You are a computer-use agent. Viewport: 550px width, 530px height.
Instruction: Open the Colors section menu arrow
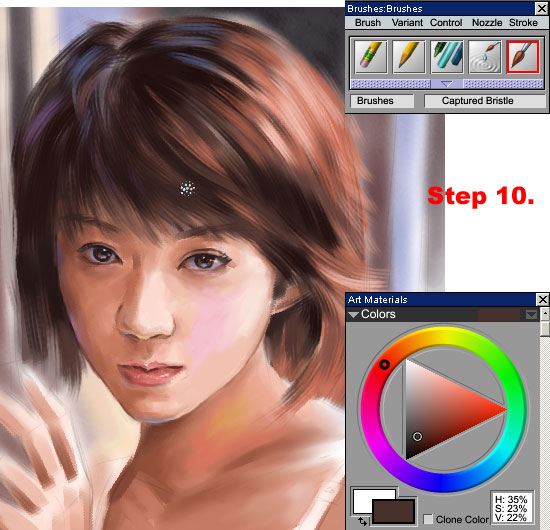point(531,315)
